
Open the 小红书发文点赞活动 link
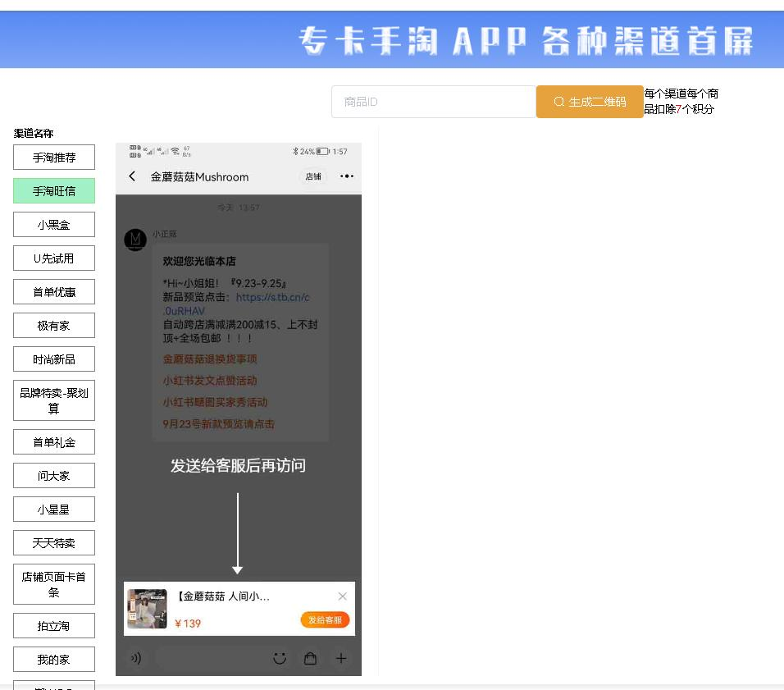(210, 381)
